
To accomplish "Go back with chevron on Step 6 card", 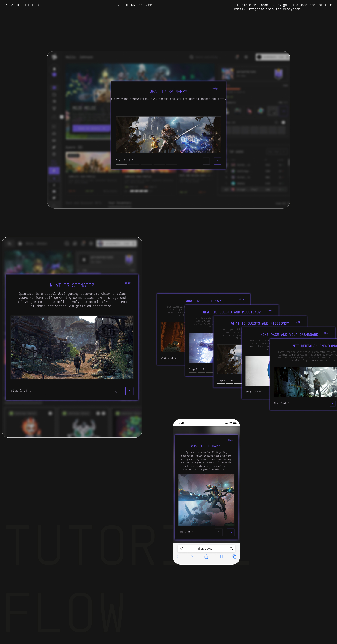I will [333, 404].
